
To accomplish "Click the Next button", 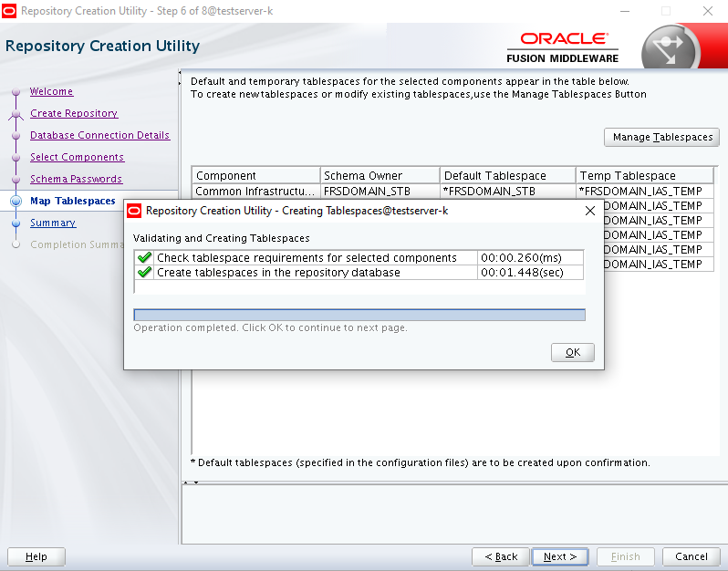I will click(x=560, y=556).
